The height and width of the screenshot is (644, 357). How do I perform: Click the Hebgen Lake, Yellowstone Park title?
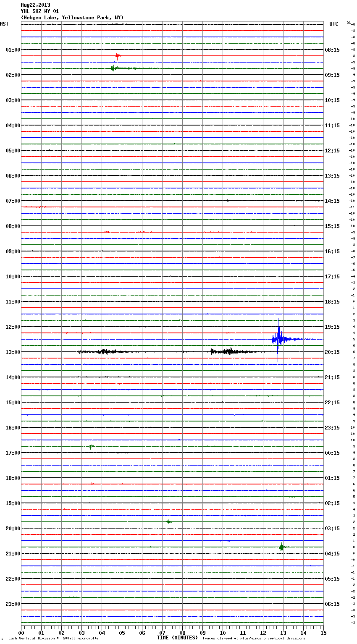pos(72,18)
